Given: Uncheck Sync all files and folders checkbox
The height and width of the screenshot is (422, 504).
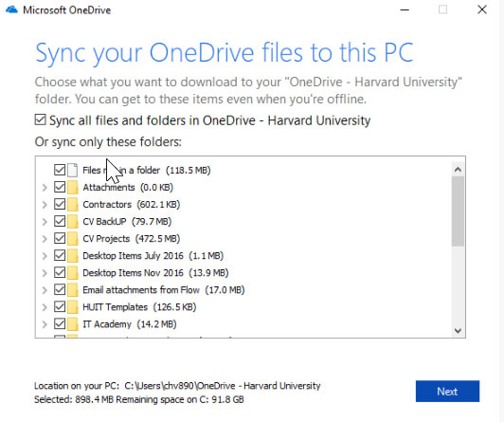Looking at the screenshot, I should (x=40, y=120).
